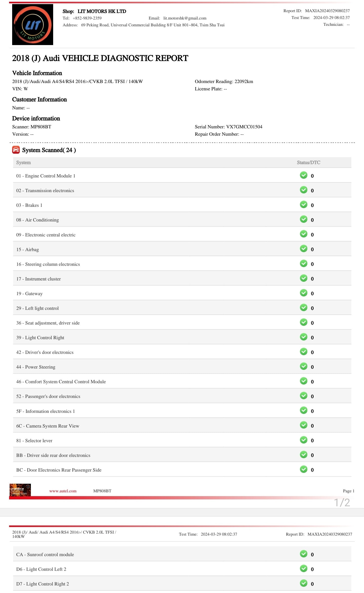Click the green status check for Airbag
Screen dimensions: 364x593
tap(304, 249)
